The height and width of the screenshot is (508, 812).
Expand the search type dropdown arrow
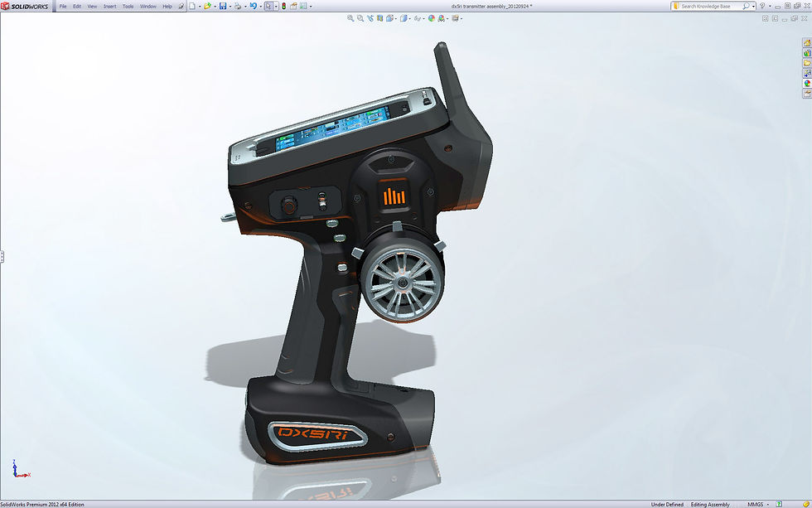pyautogui.click(x=753, y=6)
